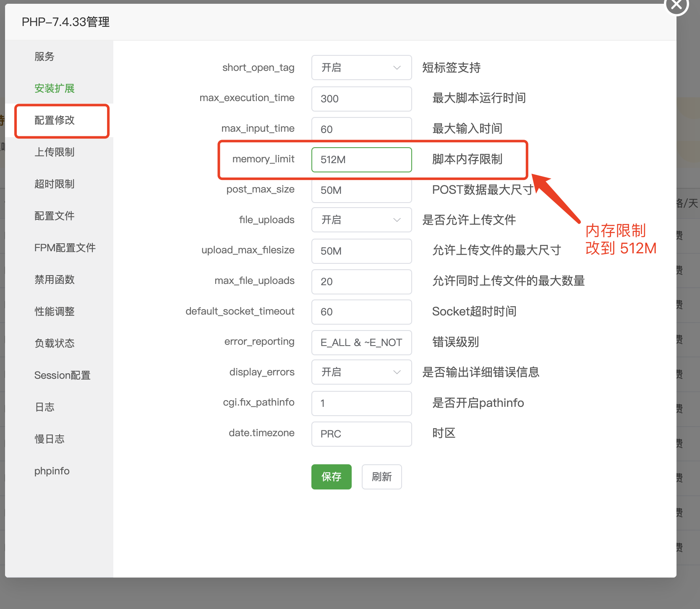700x609 pixels.
Task: View the phpinfo page
Action: pos(52,471)
